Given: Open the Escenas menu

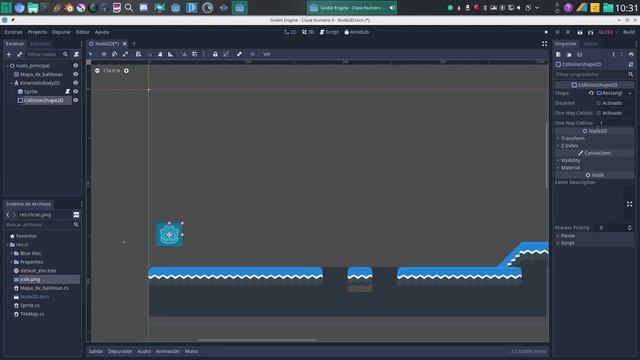Looking at the screenshot, I should 13,32.
